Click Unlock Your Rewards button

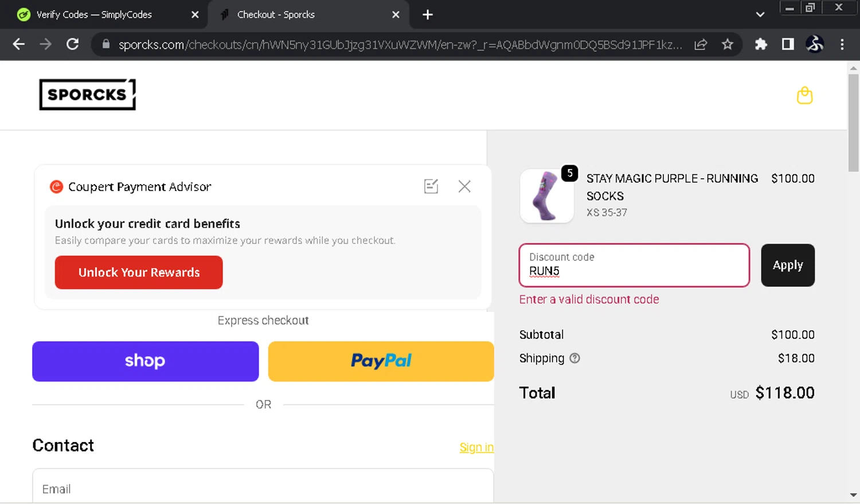[x=139, y=272]
